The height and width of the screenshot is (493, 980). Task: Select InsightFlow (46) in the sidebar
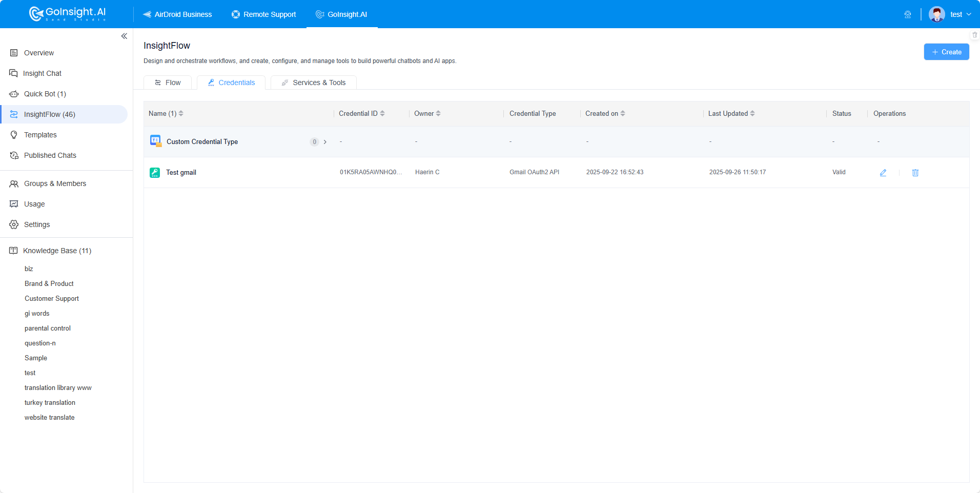coord(64,114)
